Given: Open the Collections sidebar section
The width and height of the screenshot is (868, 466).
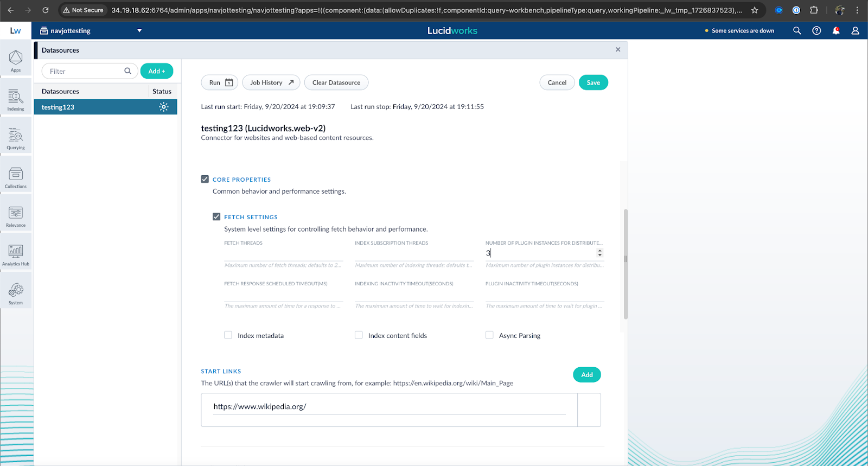Looking at the screenshot, I should click(16, 177).
